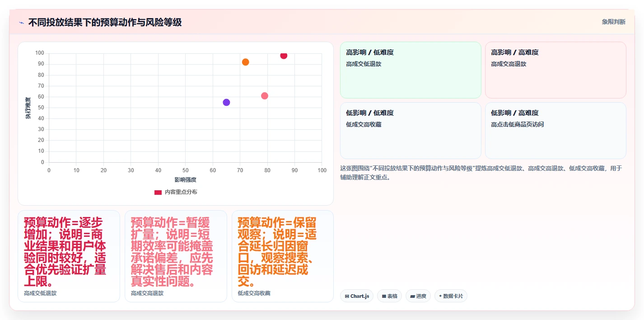
Task: Click the red 预算动作=逐步增加 card text
Action: [x=65, y=252]
